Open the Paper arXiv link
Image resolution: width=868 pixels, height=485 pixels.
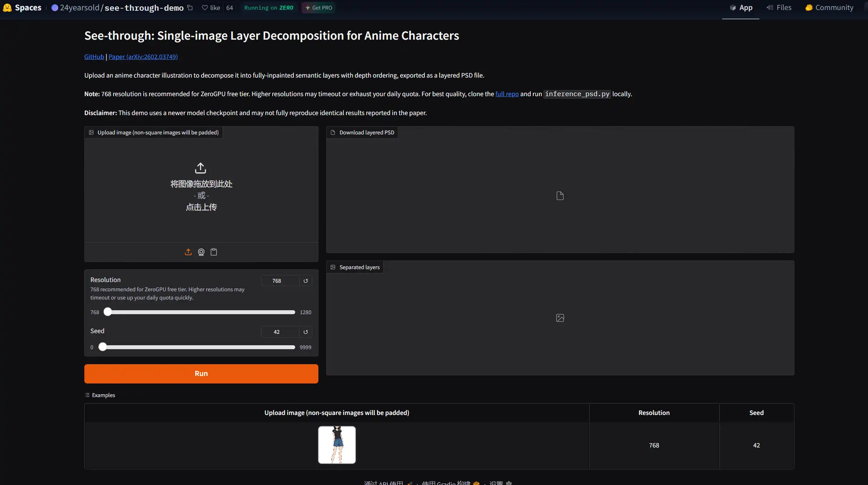[143, 57]
